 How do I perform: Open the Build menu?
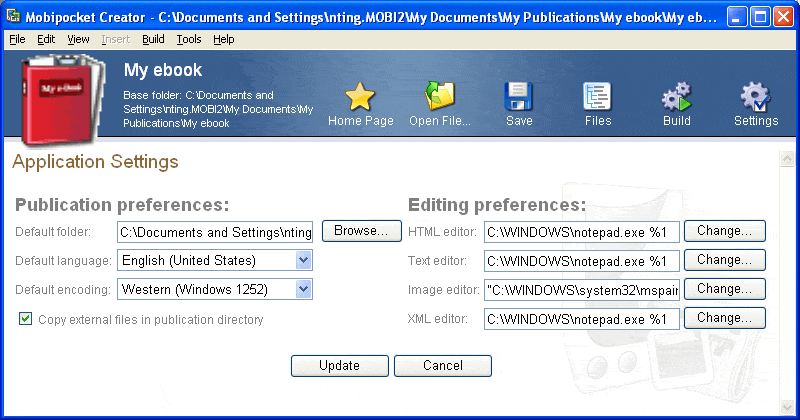153,39
